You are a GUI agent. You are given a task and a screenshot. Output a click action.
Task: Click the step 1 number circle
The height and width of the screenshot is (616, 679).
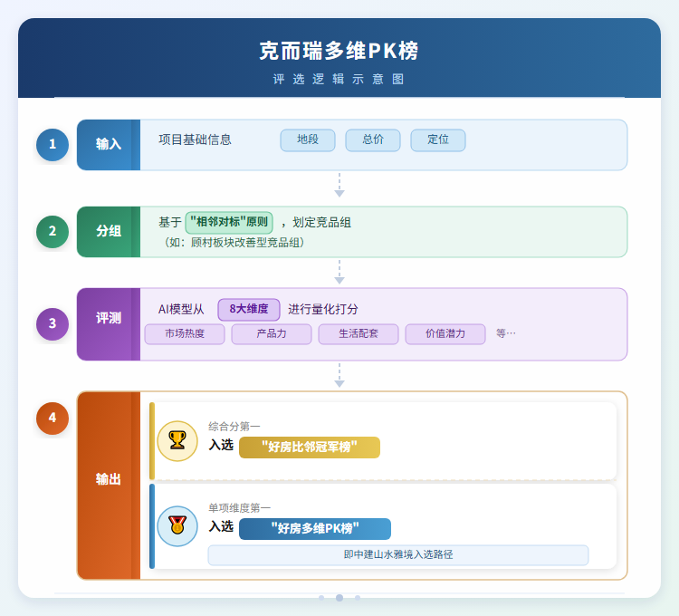tap(53, 144)
